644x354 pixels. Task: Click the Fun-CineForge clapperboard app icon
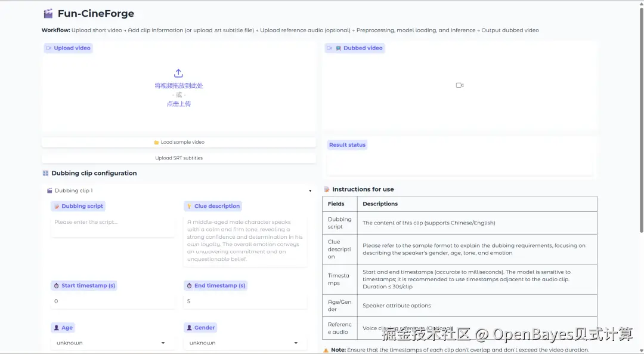(48, 13)
